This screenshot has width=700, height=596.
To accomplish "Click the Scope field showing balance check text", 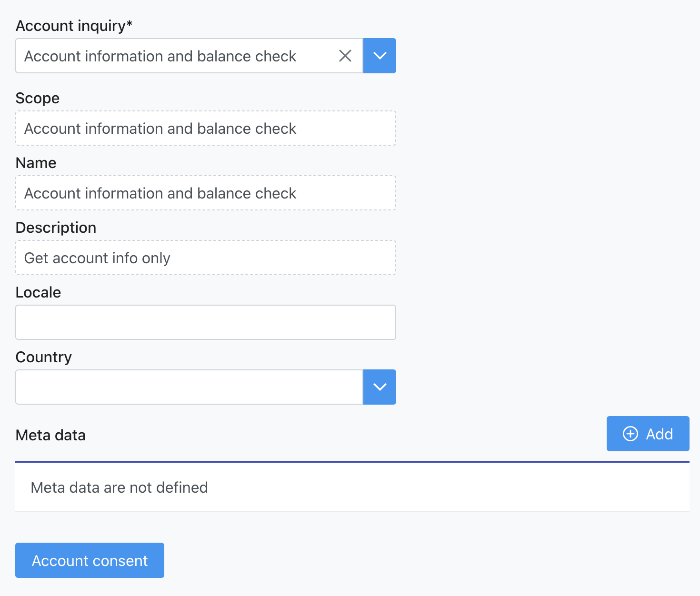I will pos(205,128).
